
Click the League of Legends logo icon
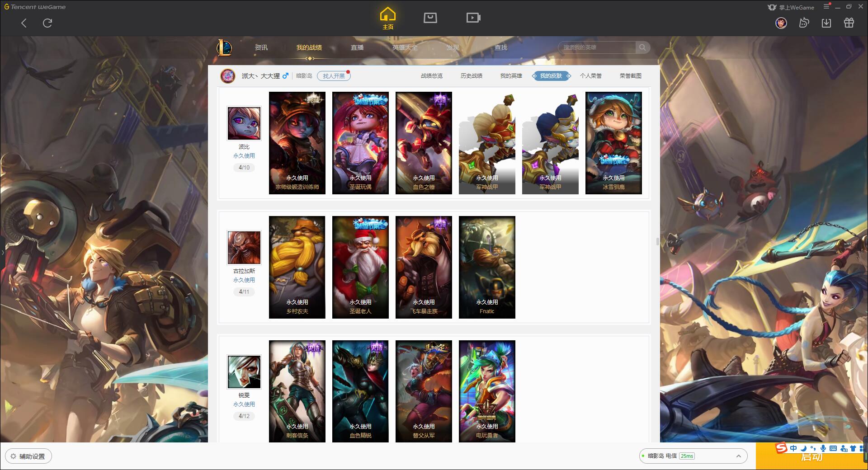coord(224,47)
